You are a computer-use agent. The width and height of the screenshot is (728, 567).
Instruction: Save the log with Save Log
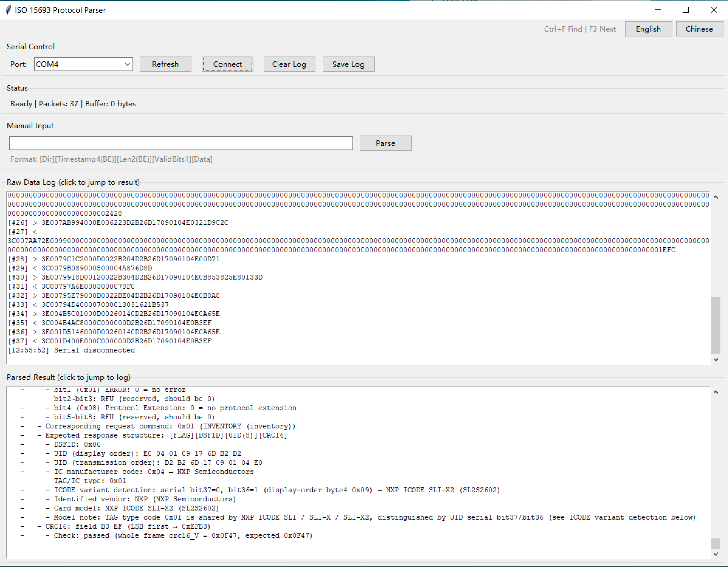coord(348,64)
